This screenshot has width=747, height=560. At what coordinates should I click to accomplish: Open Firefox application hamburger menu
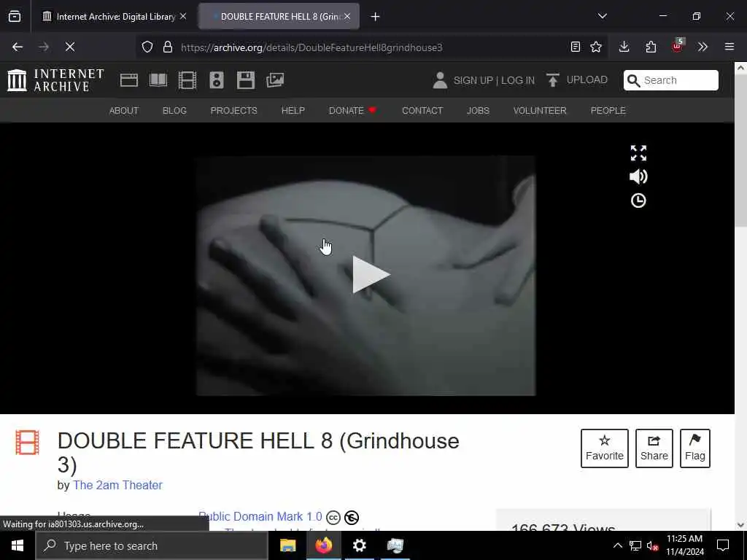(729, 47)
